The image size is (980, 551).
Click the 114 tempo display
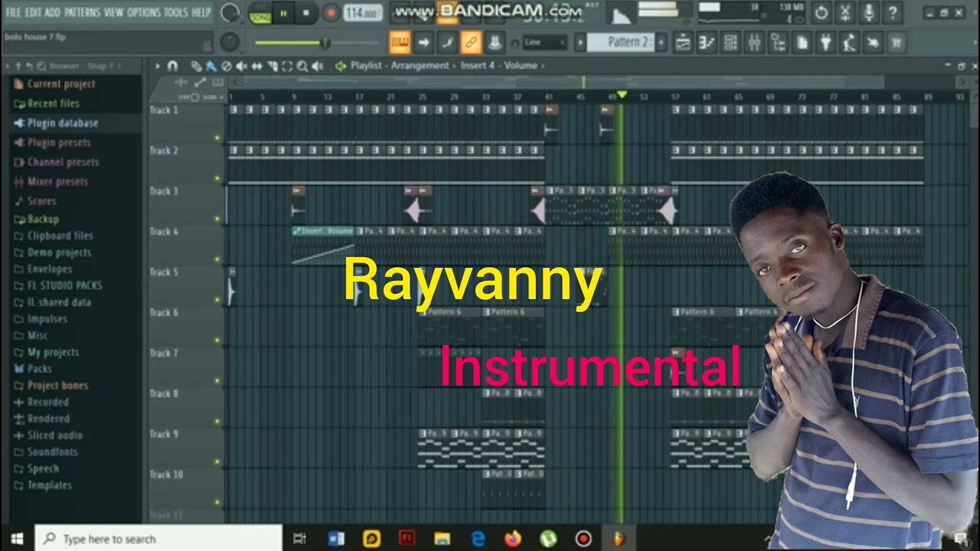click(363, 13)
